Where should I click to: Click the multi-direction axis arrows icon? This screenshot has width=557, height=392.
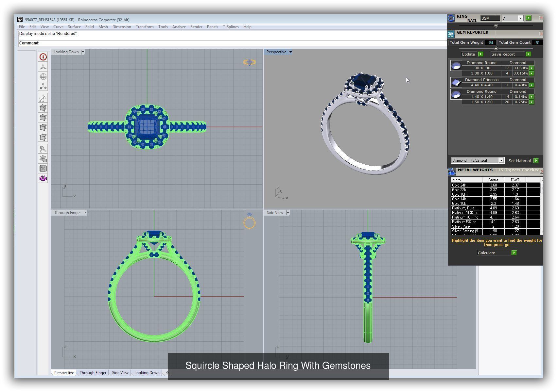(x=43, y=98)
